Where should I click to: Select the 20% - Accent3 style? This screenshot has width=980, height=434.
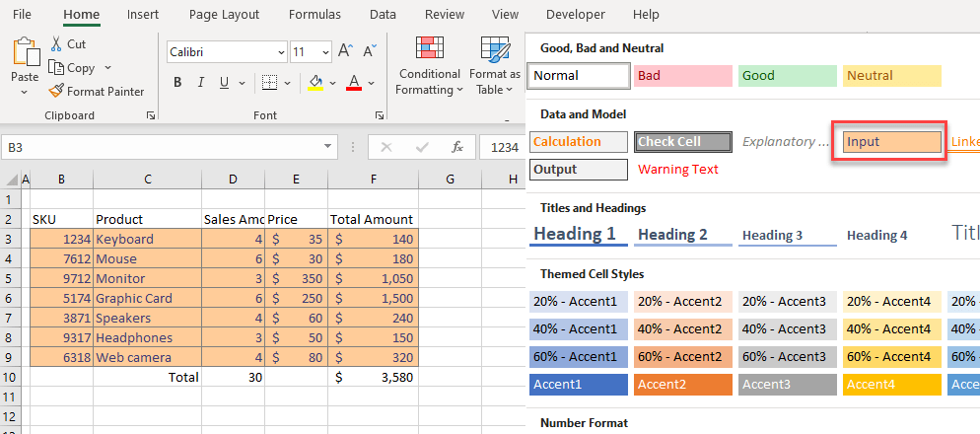788,302
